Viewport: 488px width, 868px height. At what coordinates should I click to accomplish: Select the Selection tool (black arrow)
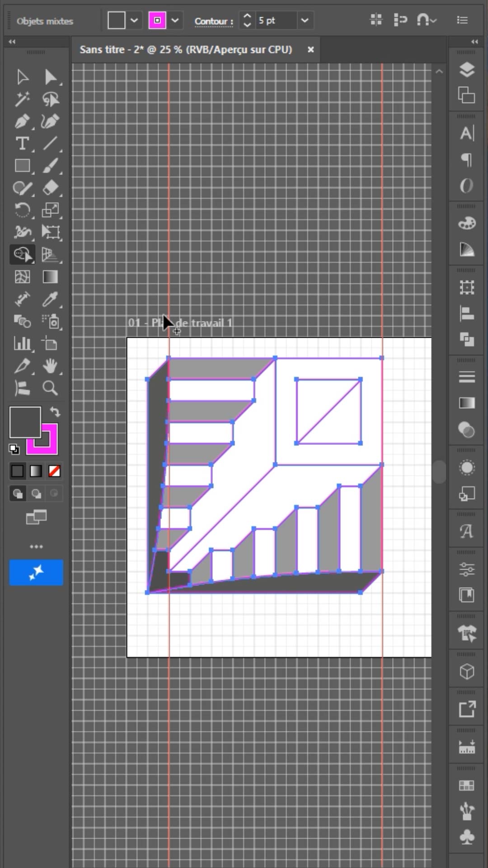[x=22, y=77]
